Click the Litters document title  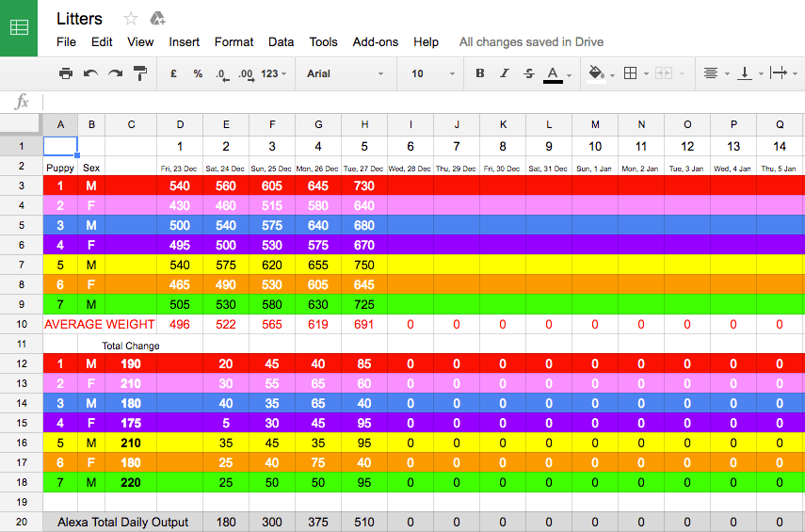coord(80,19)
